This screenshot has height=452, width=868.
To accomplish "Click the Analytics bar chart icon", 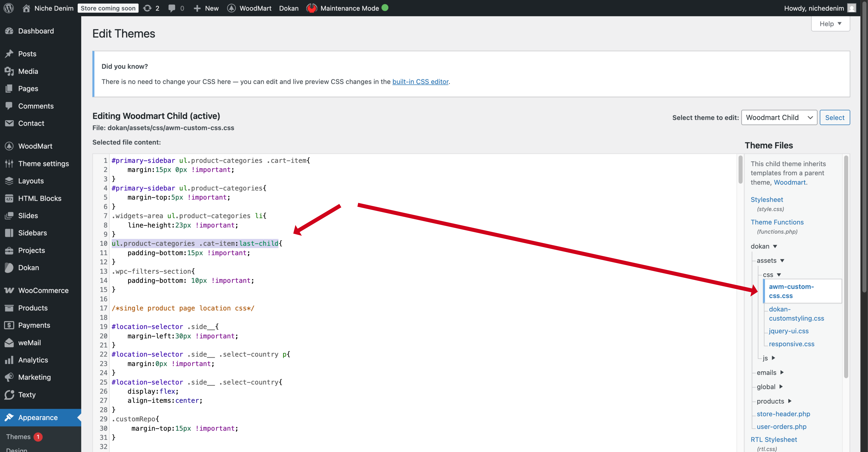I will pyautogui.click(x=9, y=360).
